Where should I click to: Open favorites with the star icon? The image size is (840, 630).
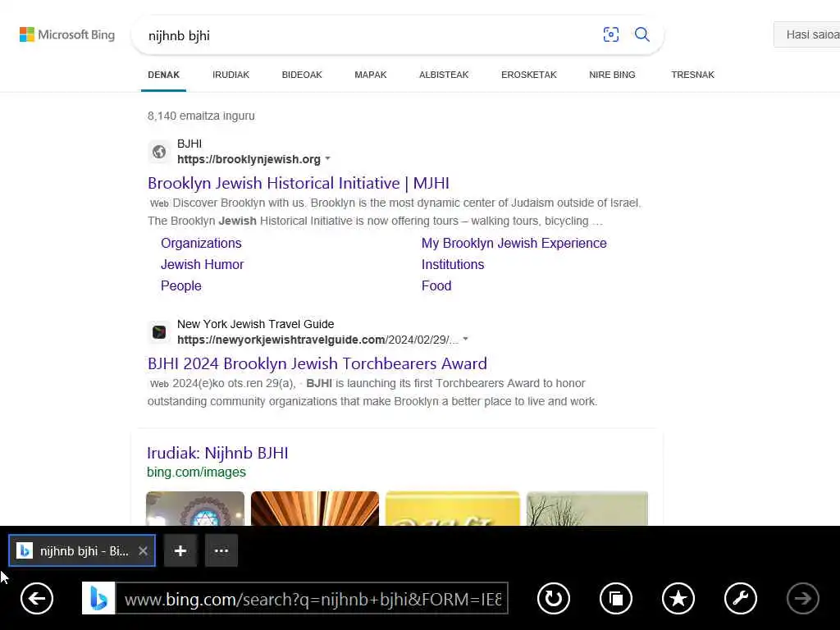pos(678,598)
